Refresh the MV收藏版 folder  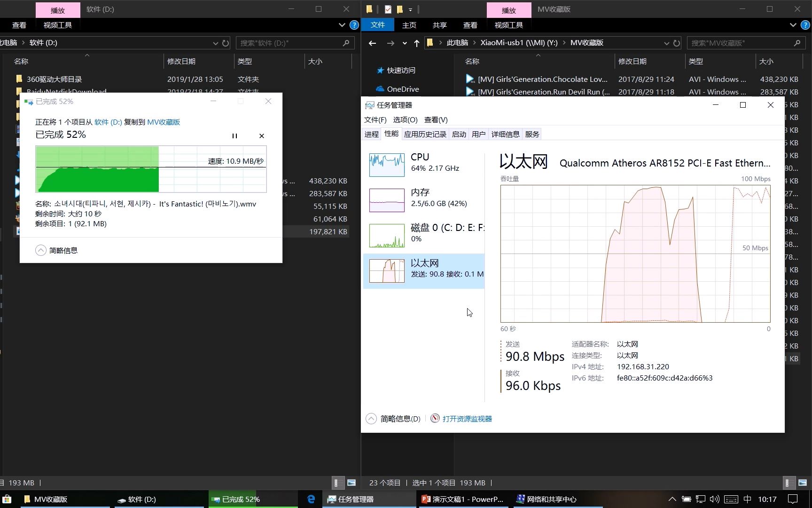click(x=677, y=43)
